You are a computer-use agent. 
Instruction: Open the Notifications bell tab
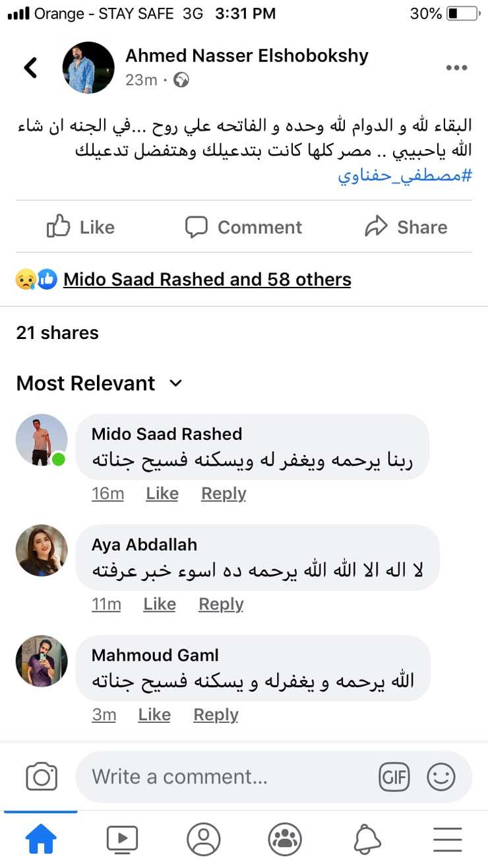367,840
